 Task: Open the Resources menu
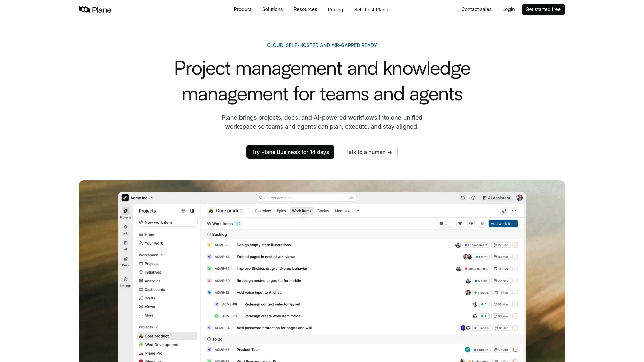305,9
